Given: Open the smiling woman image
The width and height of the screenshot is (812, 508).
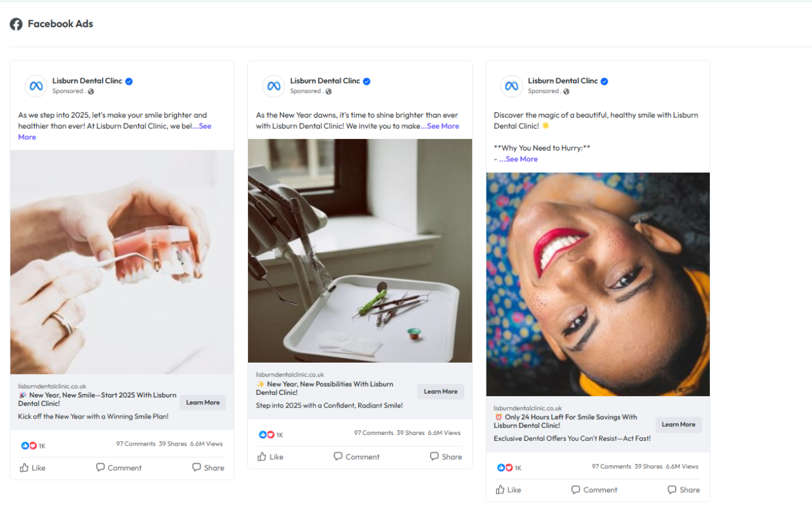Looking at the screenshot, I should tap(598, 284).
